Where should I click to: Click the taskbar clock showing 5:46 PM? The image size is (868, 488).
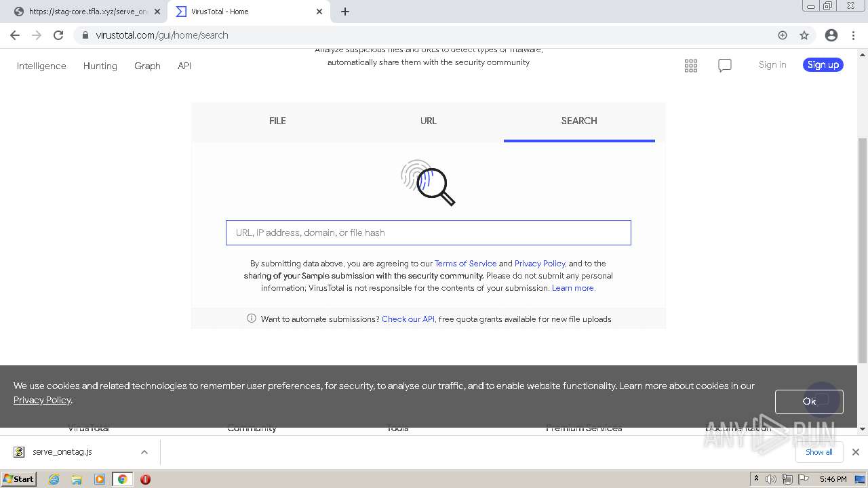coord(833,479)
